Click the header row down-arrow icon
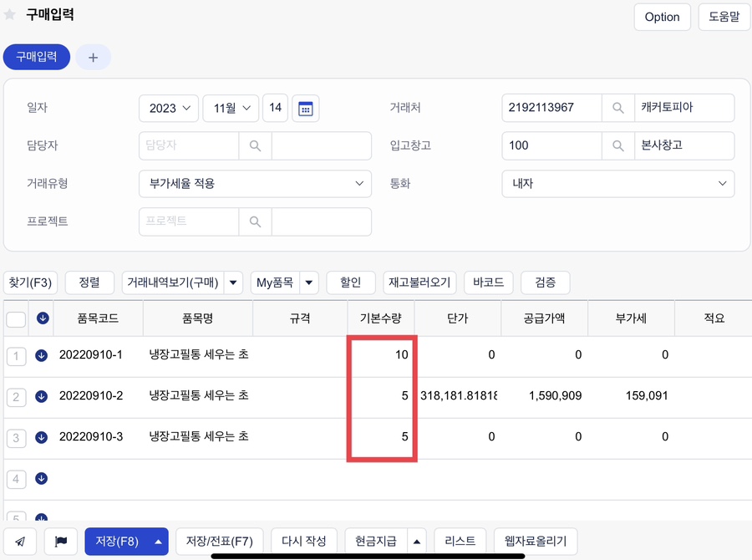Screen dimensions: 752x560 [x=43, y=318]
